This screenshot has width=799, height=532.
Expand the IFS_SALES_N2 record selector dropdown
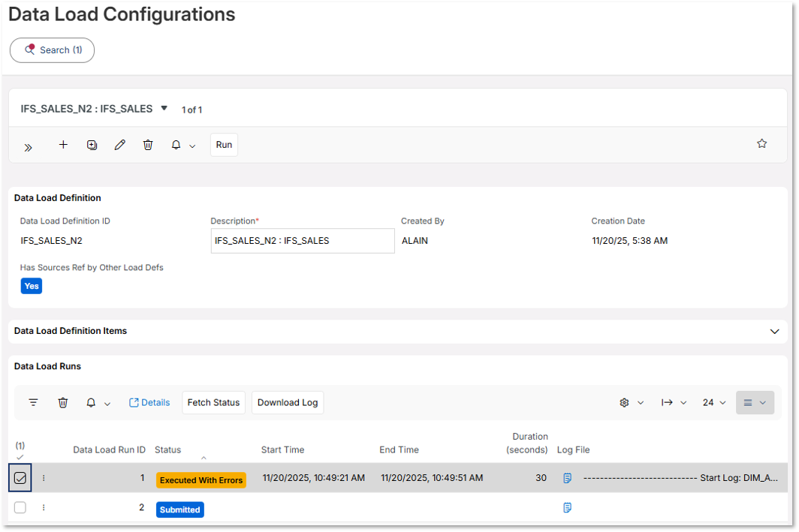164,108
